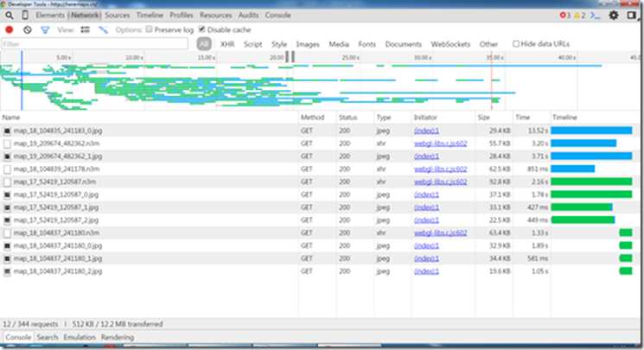The width and height of the screenshot is (644, 350).
Task: Select the file icon of map_18_104839_241178.n3m
Action: [7, 169]
